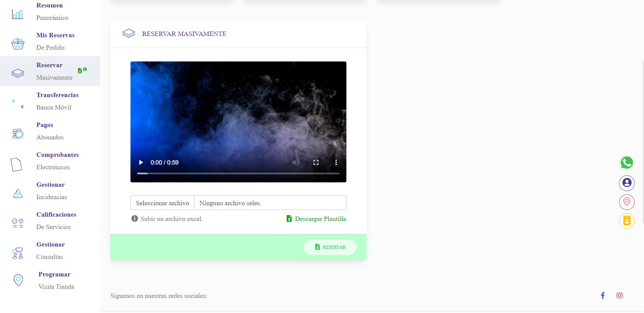The image size is (644, 313).
Task: Open Mis Reservas De Pedido menu
Action: (55, 41)
